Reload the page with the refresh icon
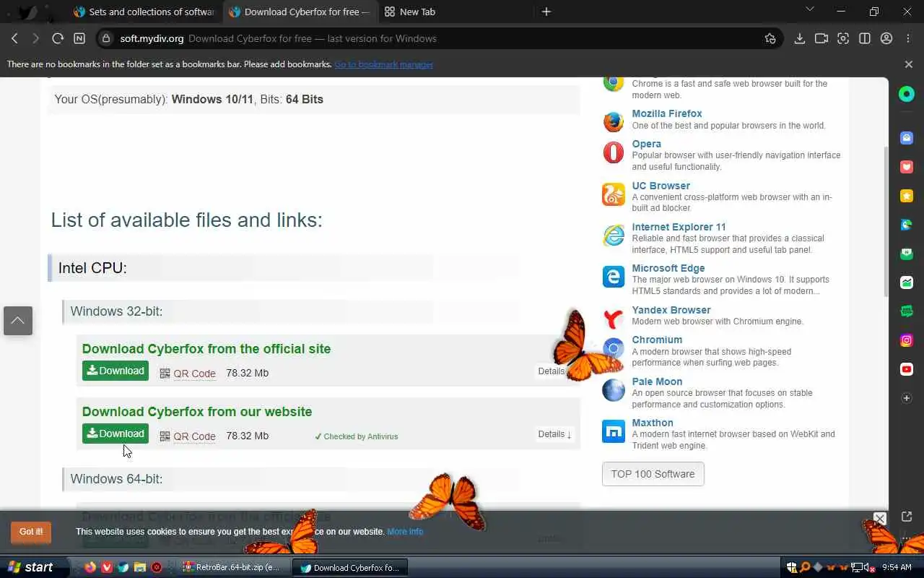924x578 pixels. (x=58, y=38)
